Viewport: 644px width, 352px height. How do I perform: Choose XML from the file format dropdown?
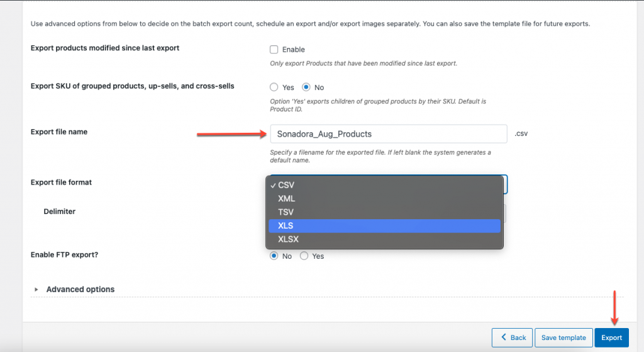[384, 198]
